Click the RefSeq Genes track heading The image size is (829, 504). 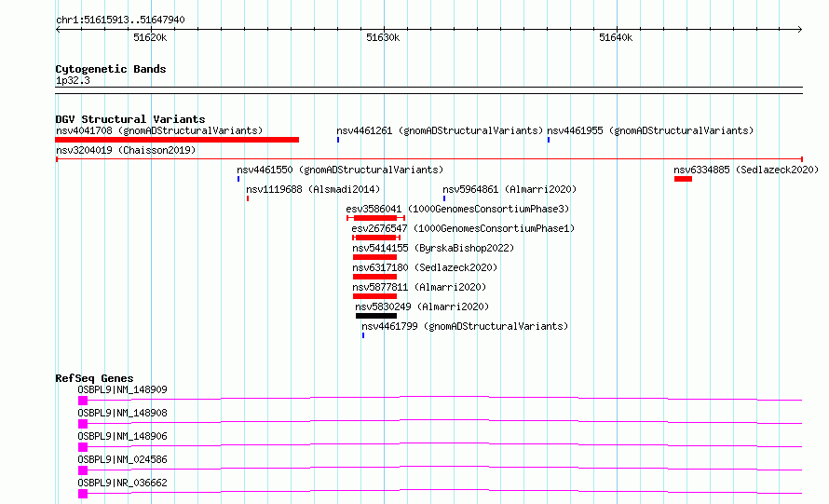coord(94,378)
